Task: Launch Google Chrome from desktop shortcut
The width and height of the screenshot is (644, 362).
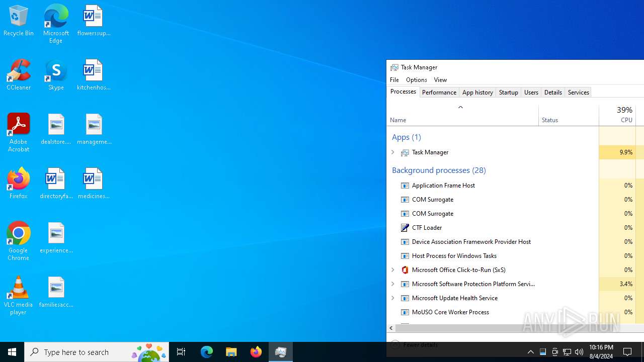Action: [19, 241]
